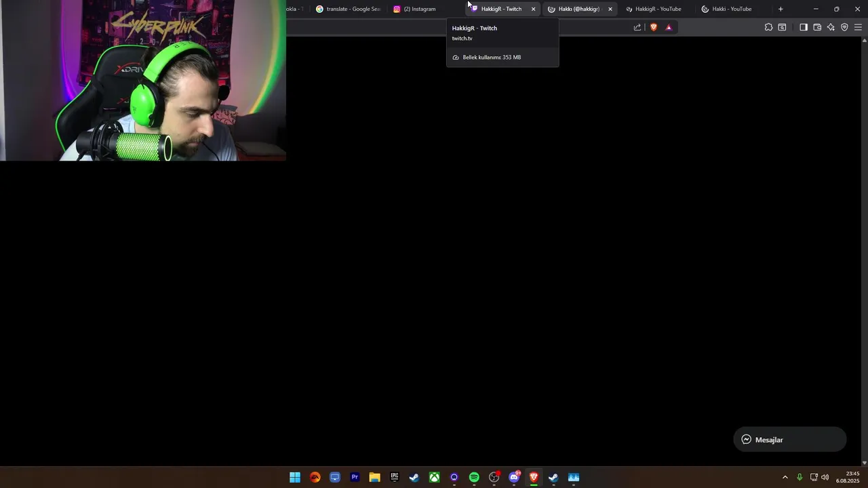The width and height of the screenshot is (868, 488).
Task: Open a new browser tab
Action: click(x=781, y=9)
